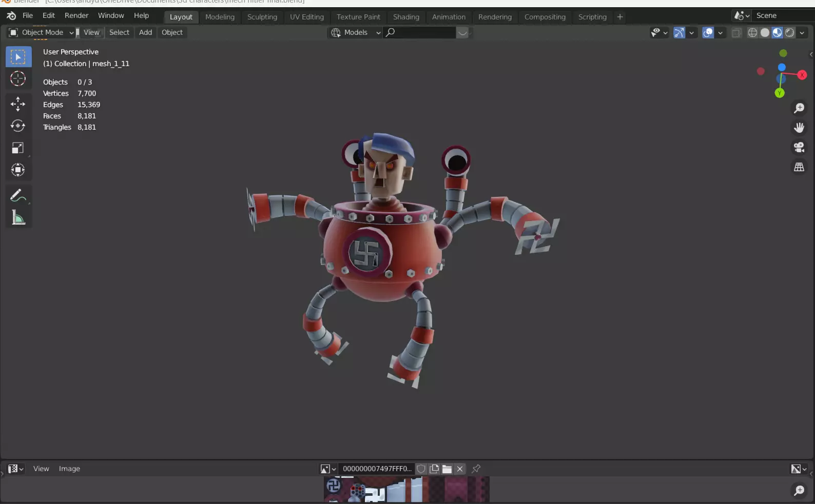Switch to solid shading
This screenshot has height=504, width=815.
(x=765, y=33)
